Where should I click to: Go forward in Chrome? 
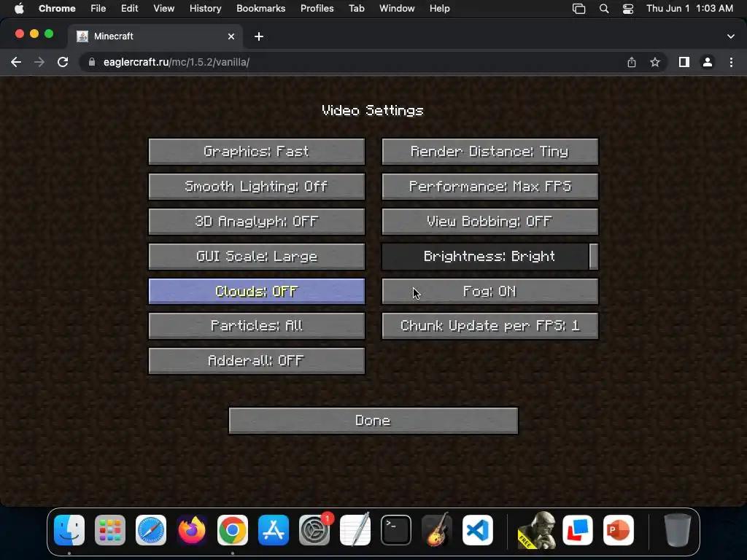pyautogui.click(x=39, y=62)
